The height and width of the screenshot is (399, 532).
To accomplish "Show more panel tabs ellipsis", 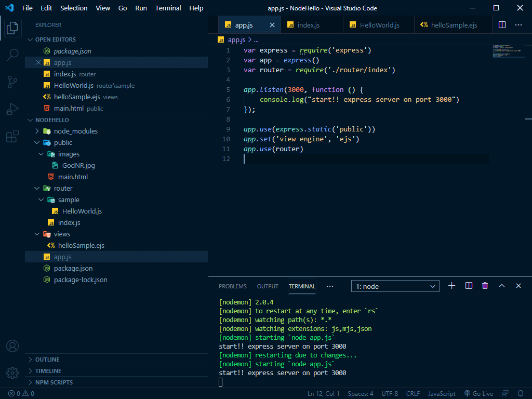I will 330,286.
